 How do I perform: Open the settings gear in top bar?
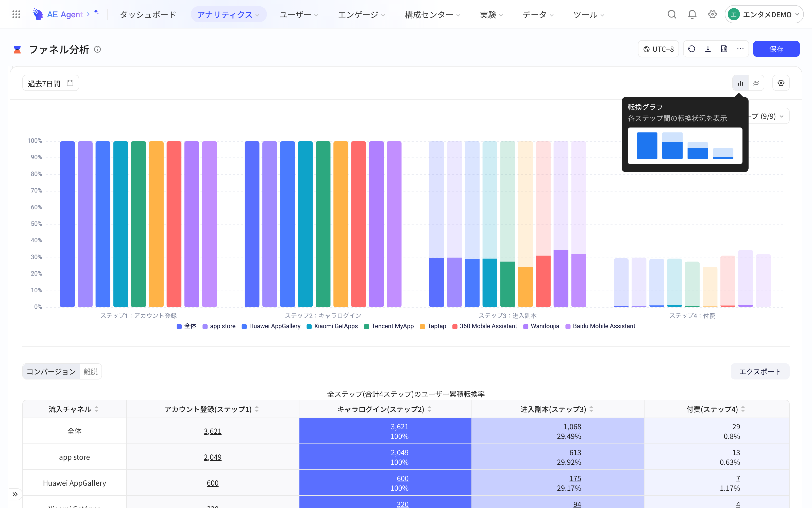(712, 14)
